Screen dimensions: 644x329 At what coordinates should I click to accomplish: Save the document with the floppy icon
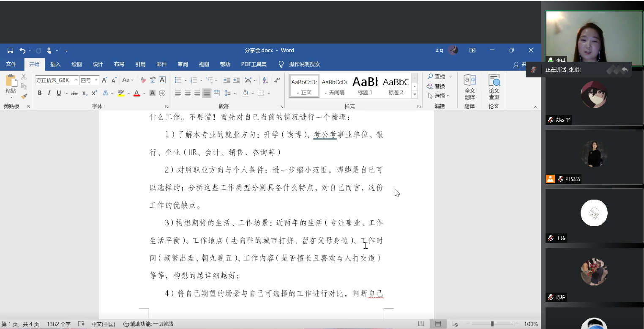click(x=10, y=50)
